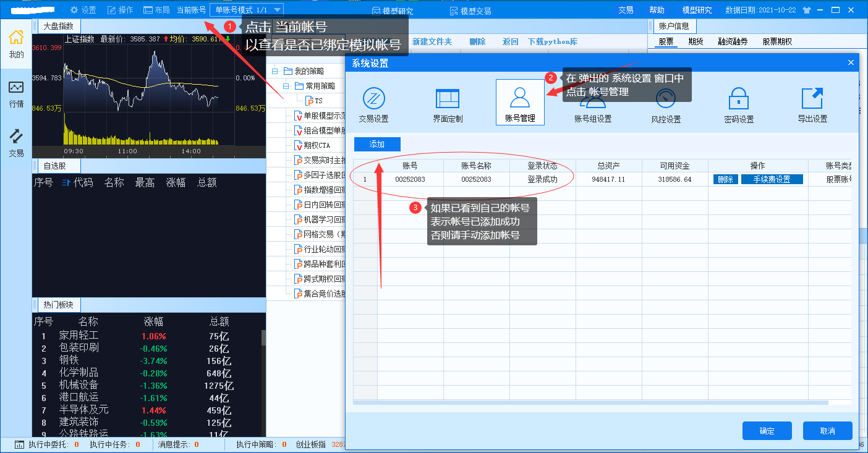The width and height of the screenshot is (868, 453).
Task: Select the 热门板块 panel tab
Action: [59, 305]
